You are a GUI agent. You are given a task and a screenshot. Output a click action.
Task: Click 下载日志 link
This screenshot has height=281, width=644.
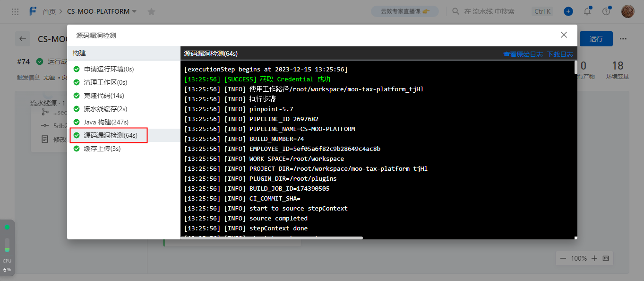[x=560, y=54]
